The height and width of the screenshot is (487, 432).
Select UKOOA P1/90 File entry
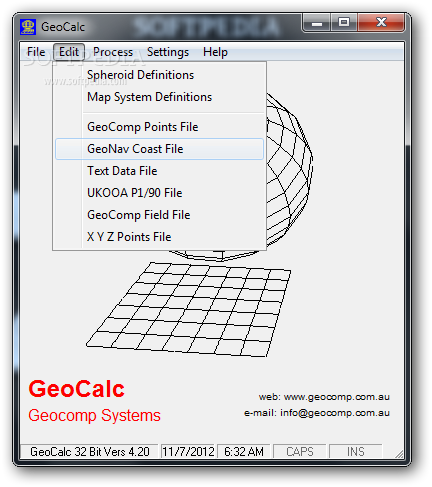(159, 193)
